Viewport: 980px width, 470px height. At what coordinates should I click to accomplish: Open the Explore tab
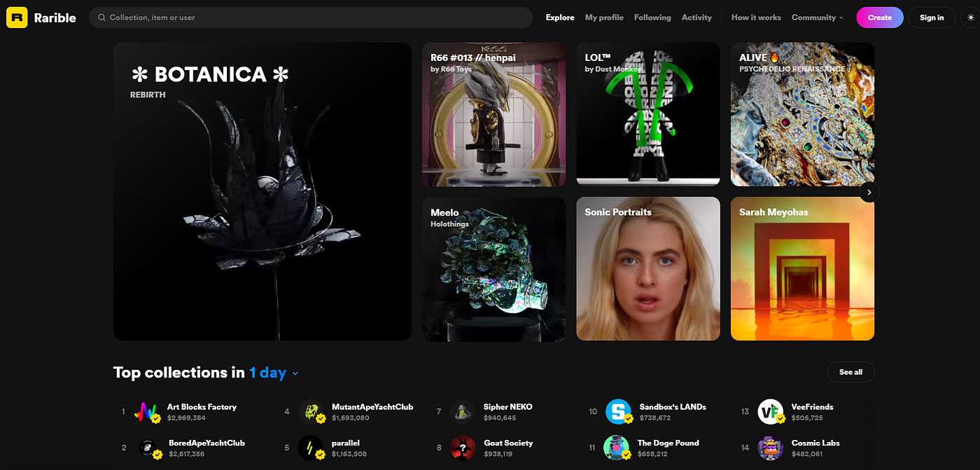[x=560, y=18]
